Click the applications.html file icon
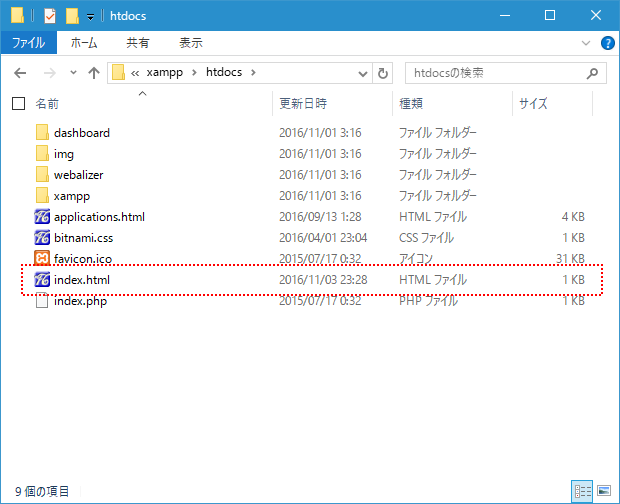 pyautogui.click(x=42, y=217)
